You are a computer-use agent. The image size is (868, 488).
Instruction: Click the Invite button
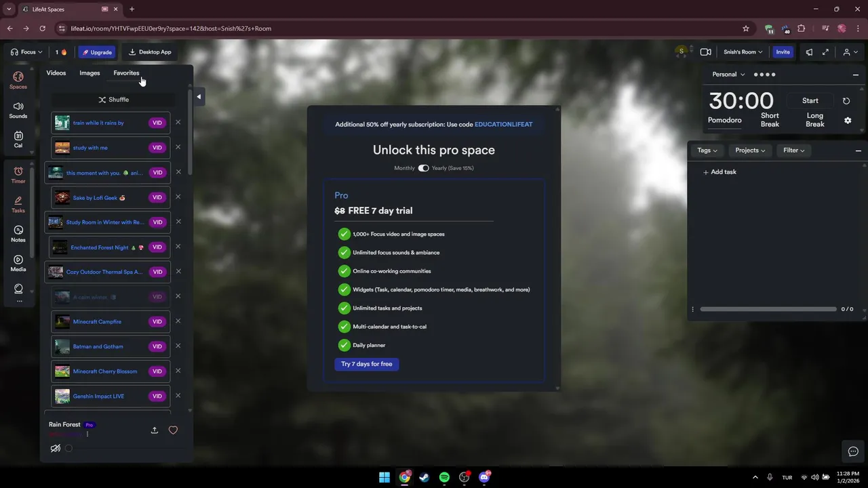click(x=783, y=52)
